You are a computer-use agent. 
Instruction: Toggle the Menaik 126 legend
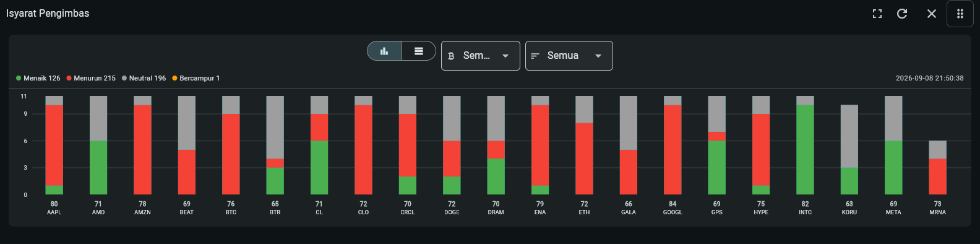38,78
